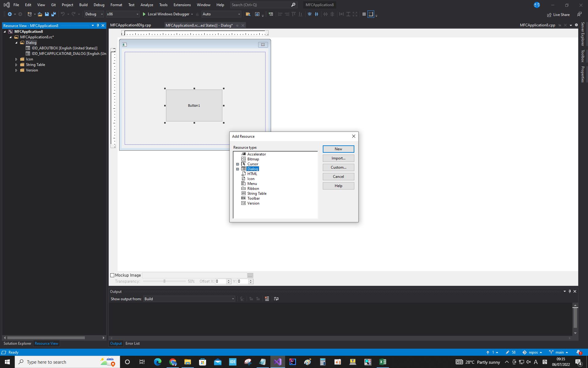Click the Find in Files folder icon
This screenshot has height=368, width=588.
(248, 14)
